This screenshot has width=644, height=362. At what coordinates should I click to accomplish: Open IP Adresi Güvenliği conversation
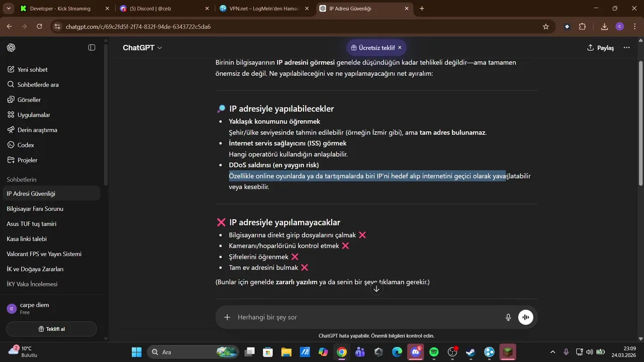[51, 194]
